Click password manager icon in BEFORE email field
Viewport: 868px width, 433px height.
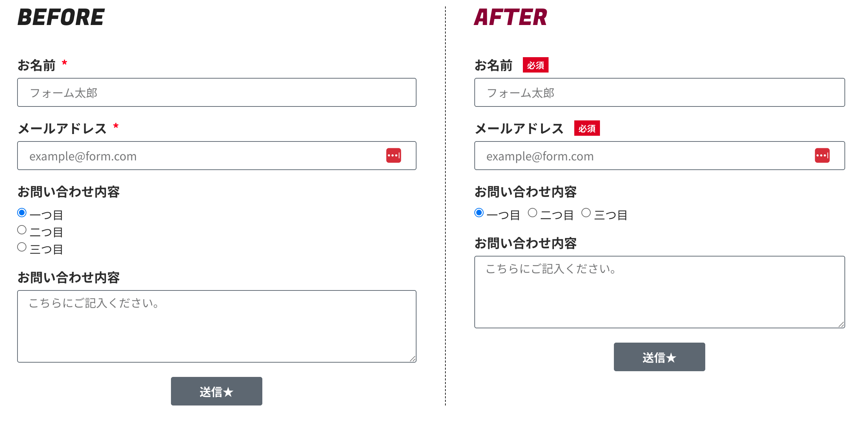(x=393, y=156)
